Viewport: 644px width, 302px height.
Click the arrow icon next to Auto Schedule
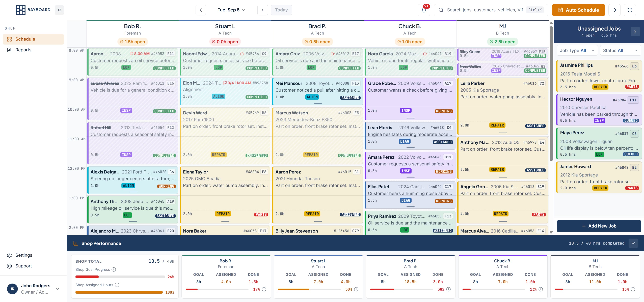(x=614, y=10)
